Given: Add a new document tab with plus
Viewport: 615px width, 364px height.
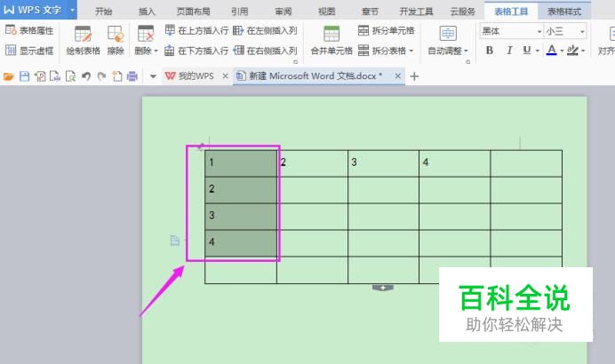Looking at the screenshot, I should (x=414, y=76).
